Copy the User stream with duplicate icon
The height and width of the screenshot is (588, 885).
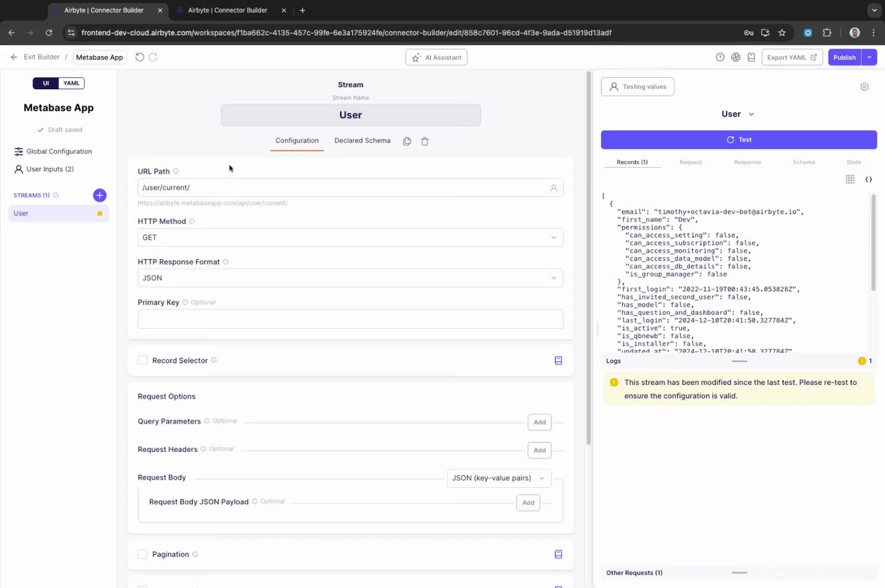coord(407,141)
